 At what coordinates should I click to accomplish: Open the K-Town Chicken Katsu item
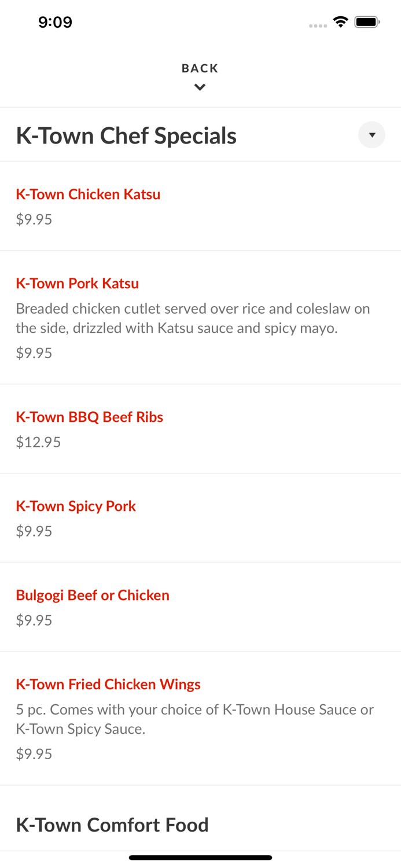(88, 194)
